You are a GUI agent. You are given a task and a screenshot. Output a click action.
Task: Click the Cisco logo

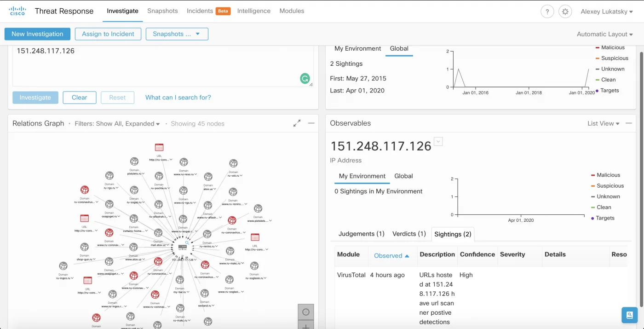[17, 11]
